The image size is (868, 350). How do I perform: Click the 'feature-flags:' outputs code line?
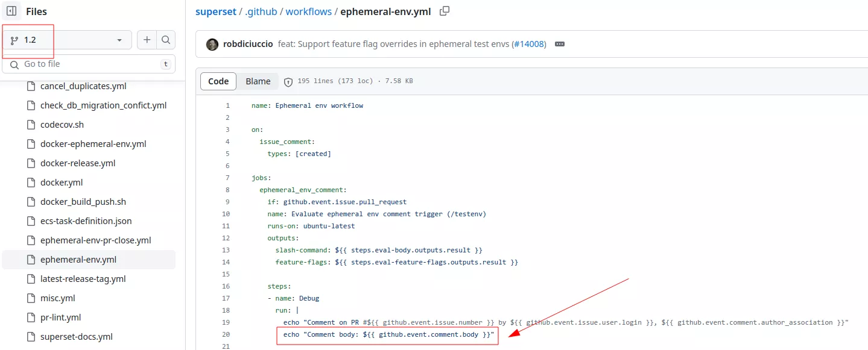pos(397,262)
